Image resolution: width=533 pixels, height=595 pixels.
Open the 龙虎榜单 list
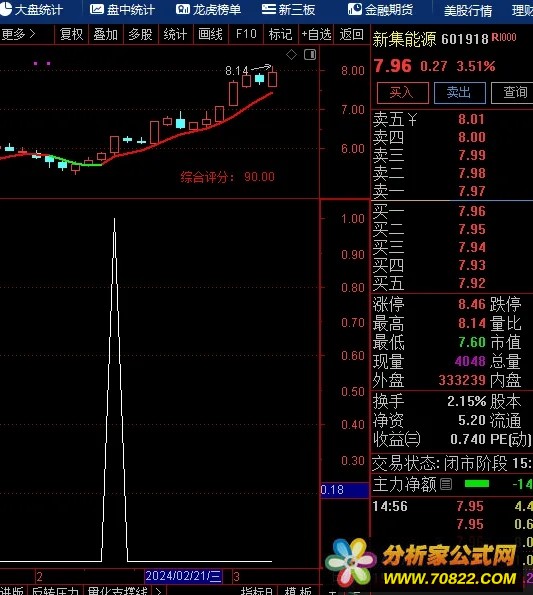click(208, 9)
